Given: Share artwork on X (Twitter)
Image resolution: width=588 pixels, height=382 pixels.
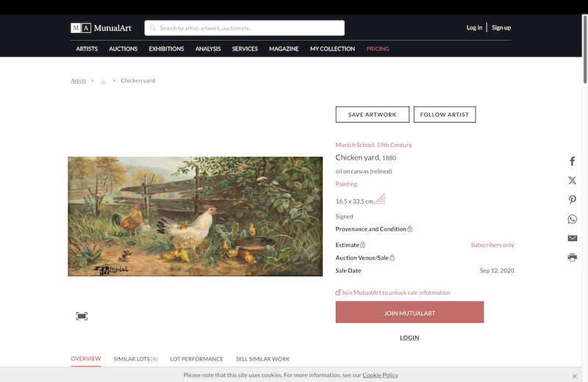Looking at the screenshot, I should tap(573, 180).
